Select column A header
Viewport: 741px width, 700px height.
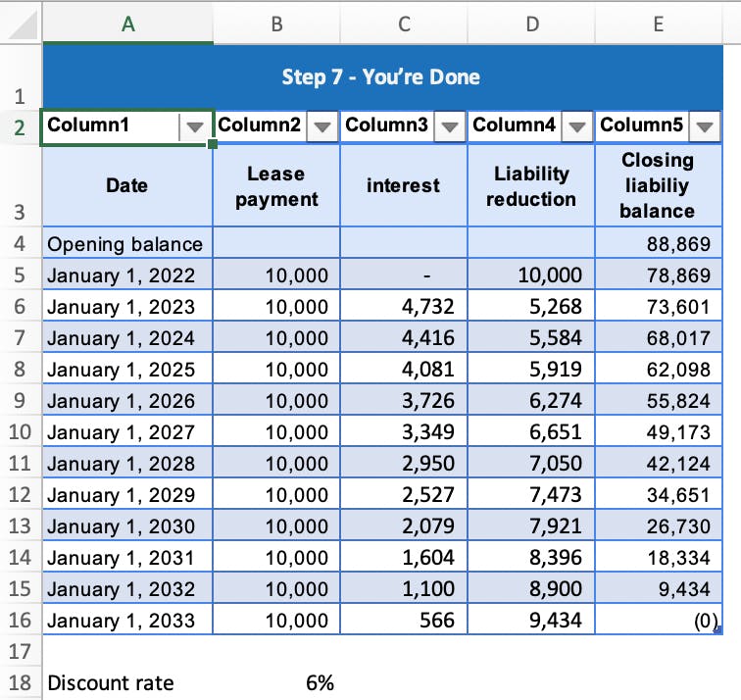(127, 23)
